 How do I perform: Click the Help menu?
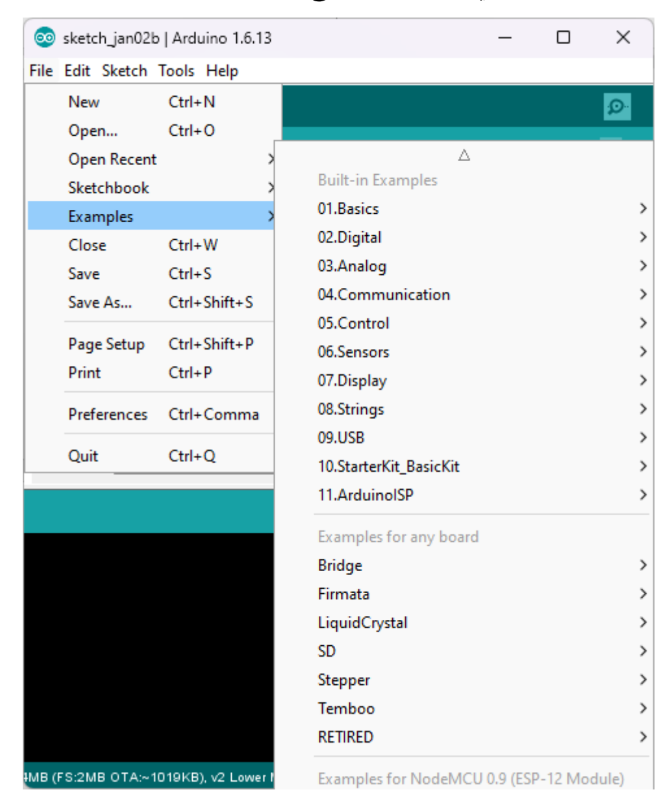click(x=222, y=71)
